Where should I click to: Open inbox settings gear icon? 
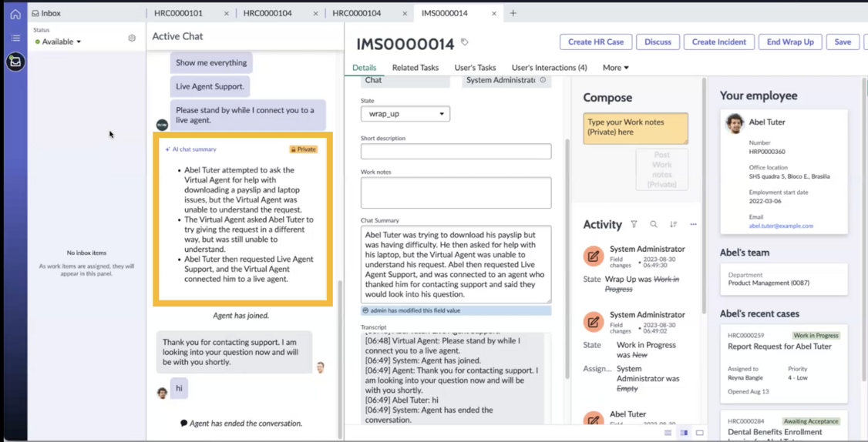pyautogui.click(x=132, y=39)
